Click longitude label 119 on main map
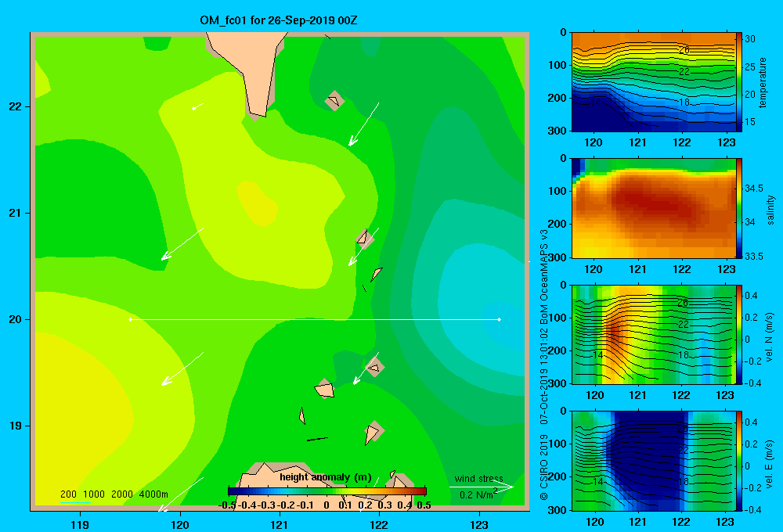This screenshot has width=783, height=532. tap(81, 524)
